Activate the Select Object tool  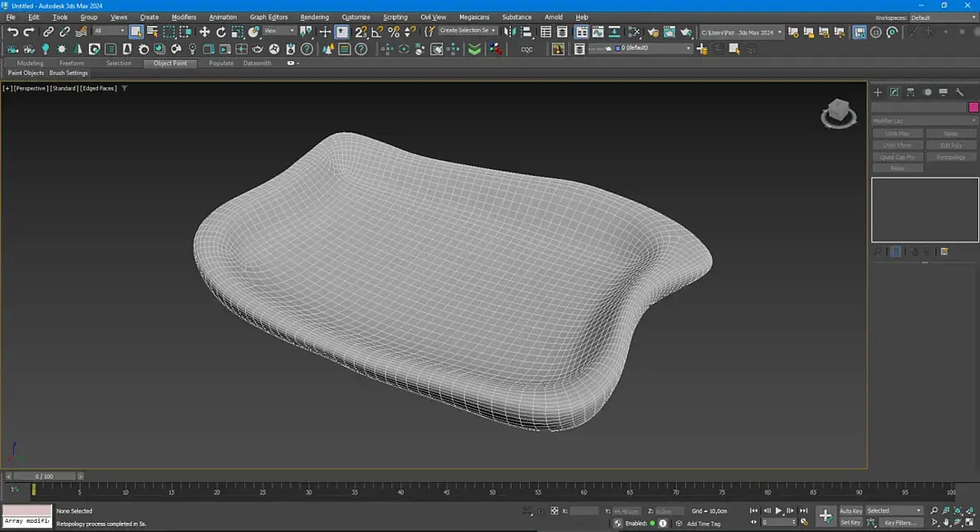(x=135, y=32)
